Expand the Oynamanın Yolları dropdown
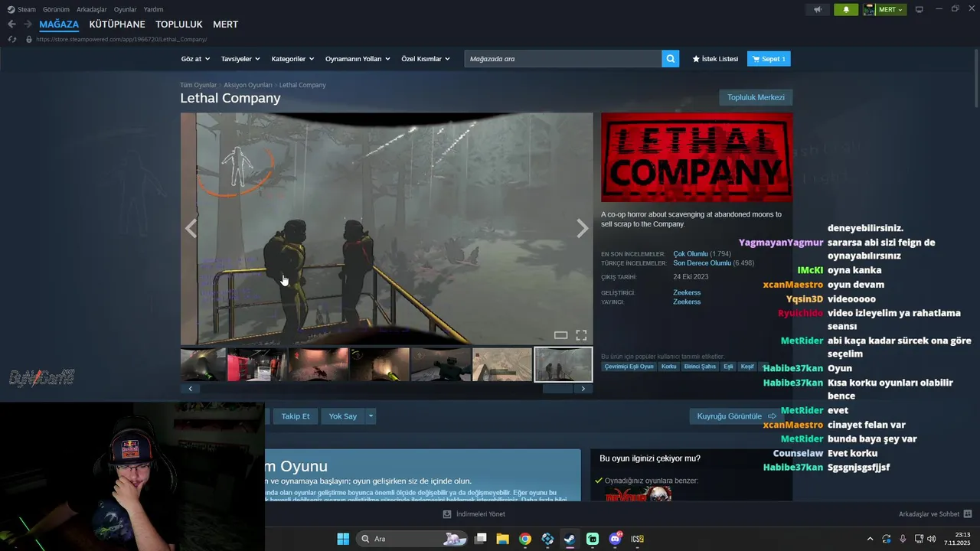Viewport: 980px width, 551px height. (x=358, y=59)
